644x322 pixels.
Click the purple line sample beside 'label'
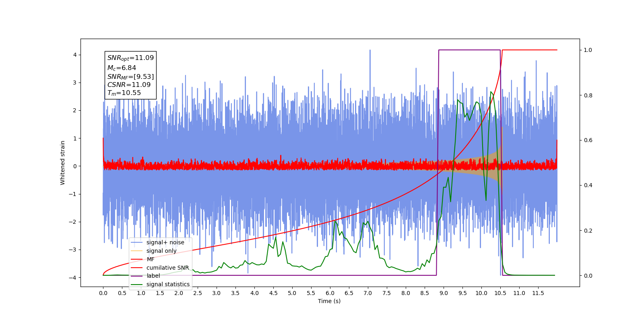pyautogui.click(x=137, y=276)
